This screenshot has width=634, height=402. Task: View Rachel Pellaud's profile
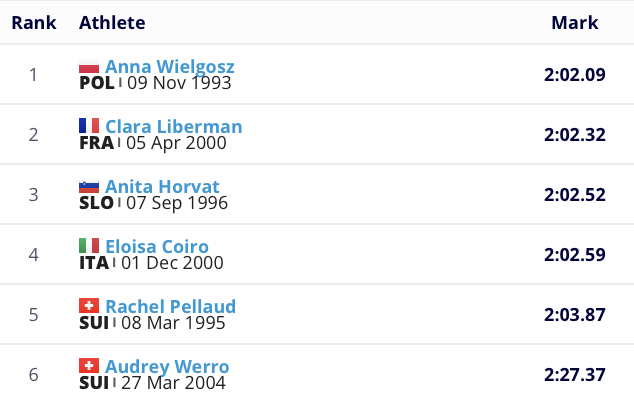170,306
